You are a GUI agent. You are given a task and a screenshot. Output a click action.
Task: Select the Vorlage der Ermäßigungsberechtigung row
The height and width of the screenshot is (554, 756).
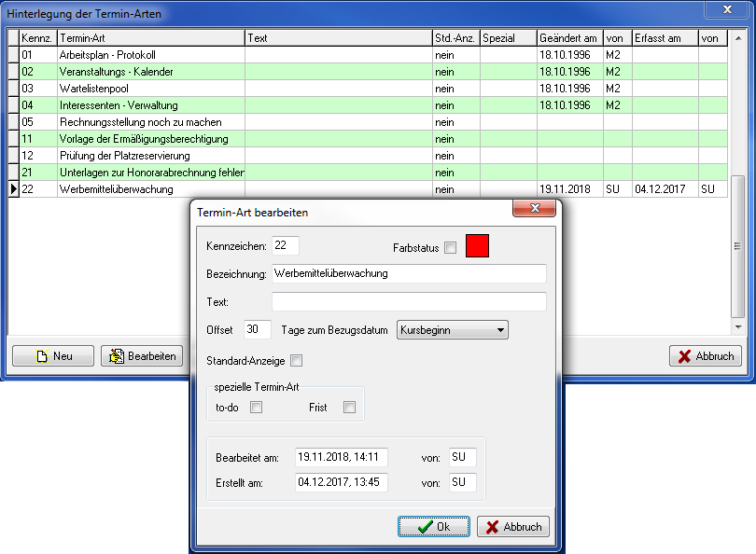coord(368,139)
